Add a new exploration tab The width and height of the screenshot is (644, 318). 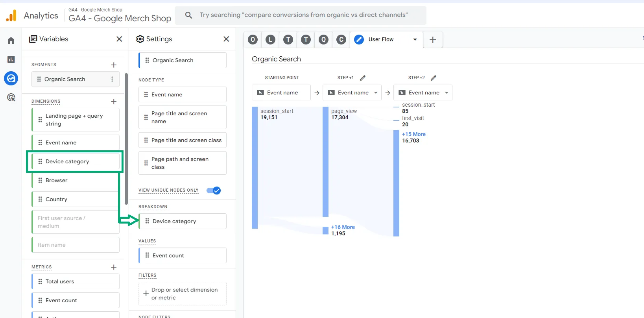(x=433, y=40)
